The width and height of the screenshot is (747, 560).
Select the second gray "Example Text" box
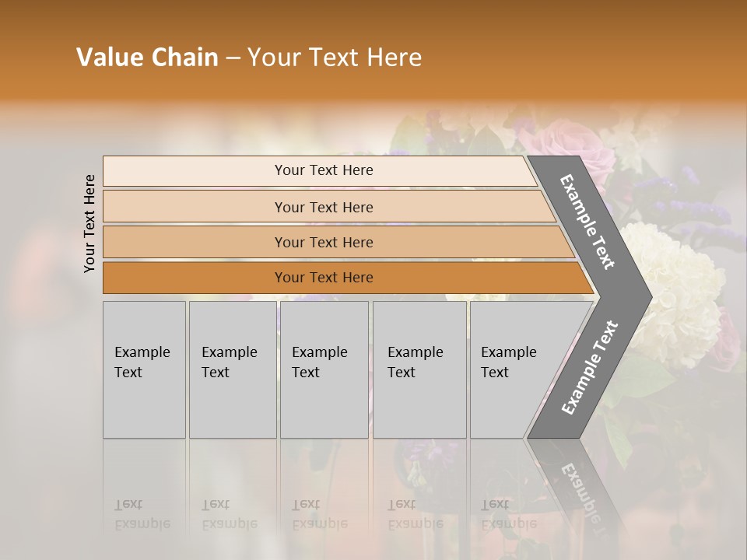click(x=232, y=369)
